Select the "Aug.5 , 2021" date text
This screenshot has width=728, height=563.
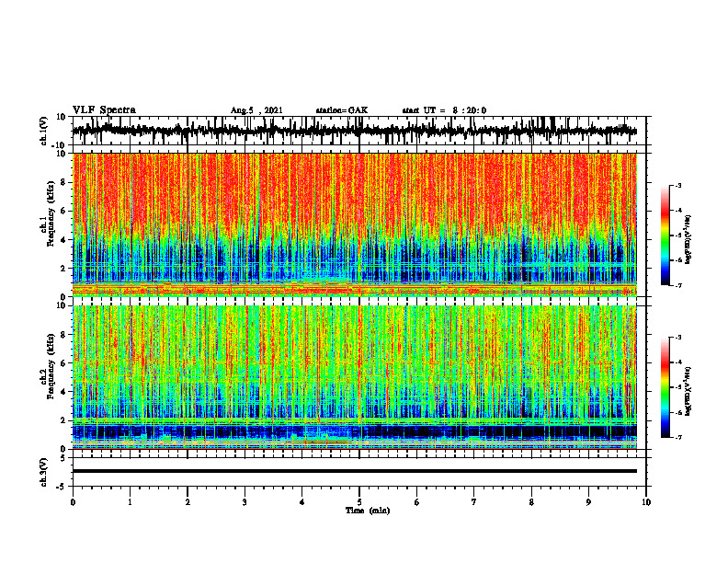[x=256, y=110]
